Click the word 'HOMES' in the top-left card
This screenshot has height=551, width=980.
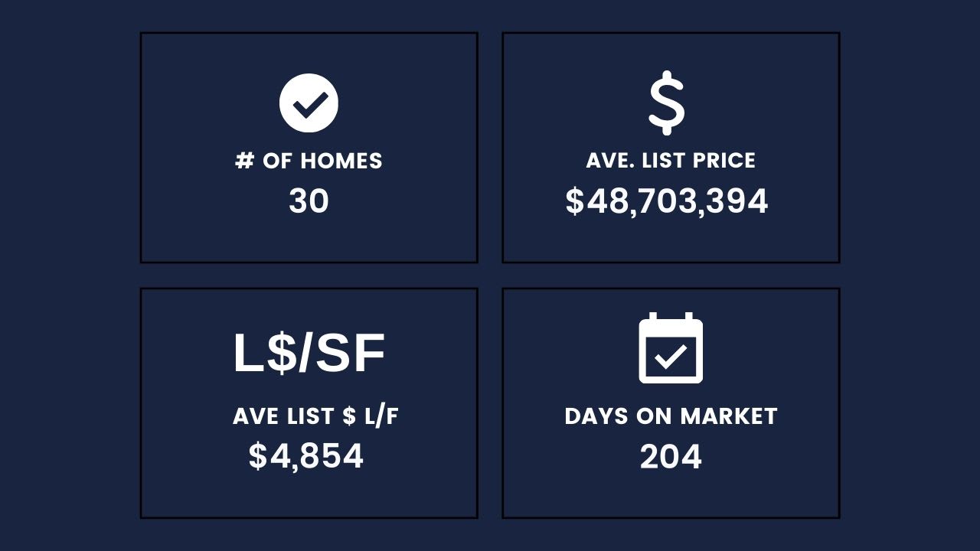(x=341, y=161)
